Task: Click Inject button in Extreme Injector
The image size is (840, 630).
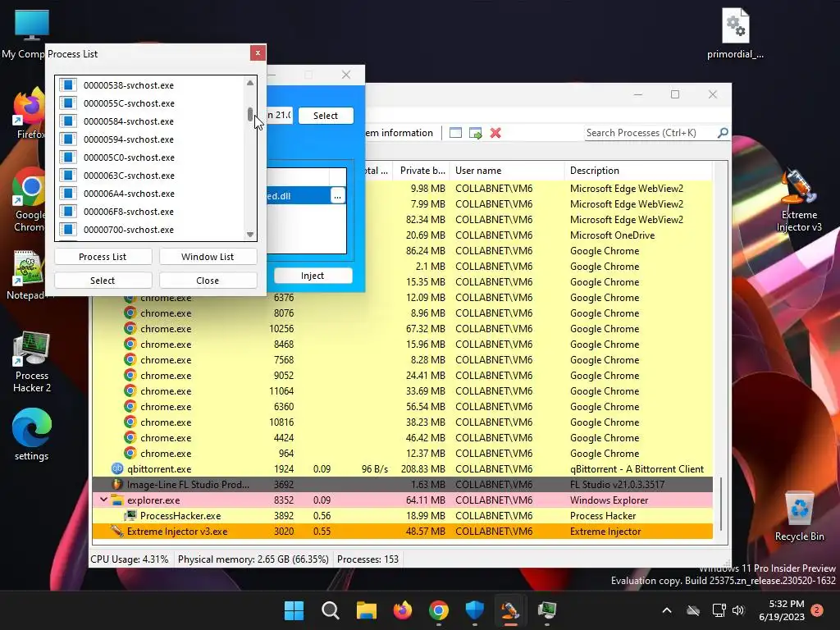Action: pos(313,276)
